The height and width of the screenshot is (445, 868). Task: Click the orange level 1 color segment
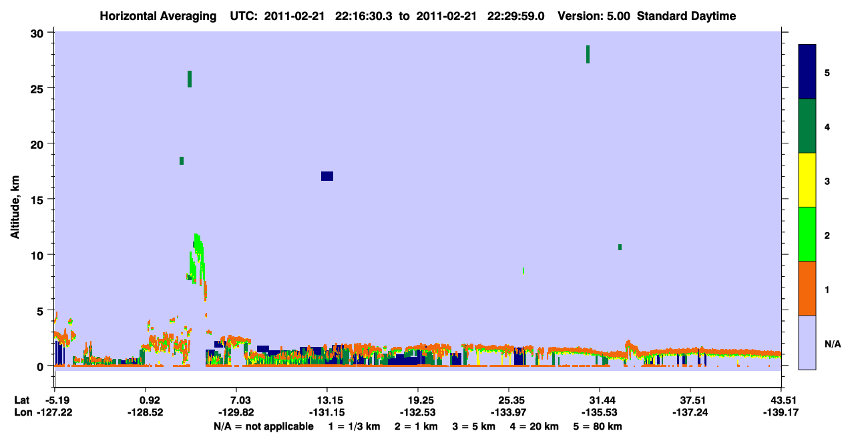[807, 288]
